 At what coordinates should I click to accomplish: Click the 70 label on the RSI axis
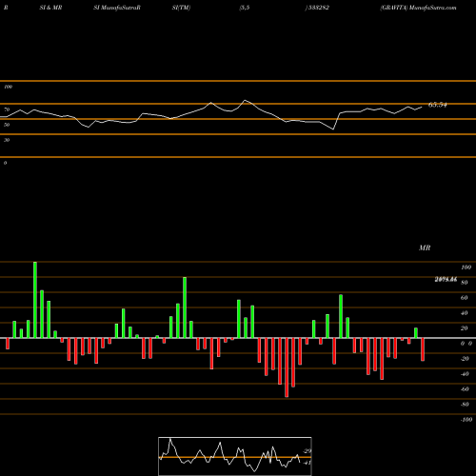tap(7, 109)
